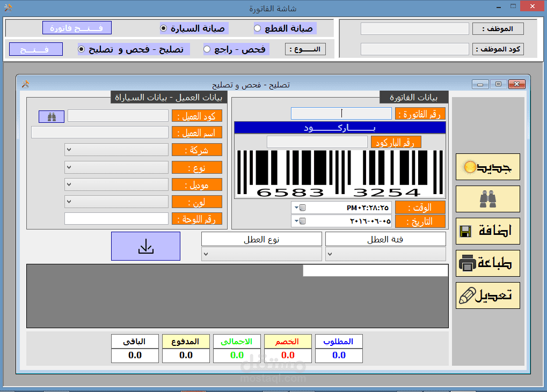
Task: Click the binoculars search icon beside customer code
Action: [52, 116]
